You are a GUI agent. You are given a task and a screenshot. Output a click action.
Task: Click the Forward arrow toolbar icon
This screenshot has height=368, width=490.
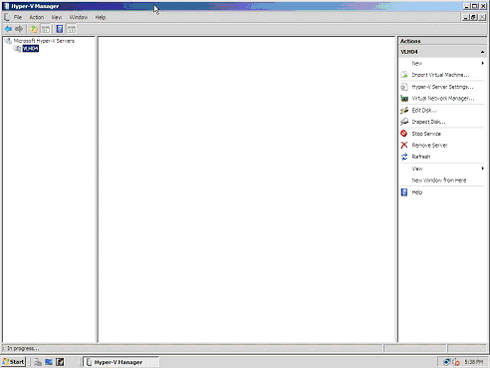tap(19, 29)
